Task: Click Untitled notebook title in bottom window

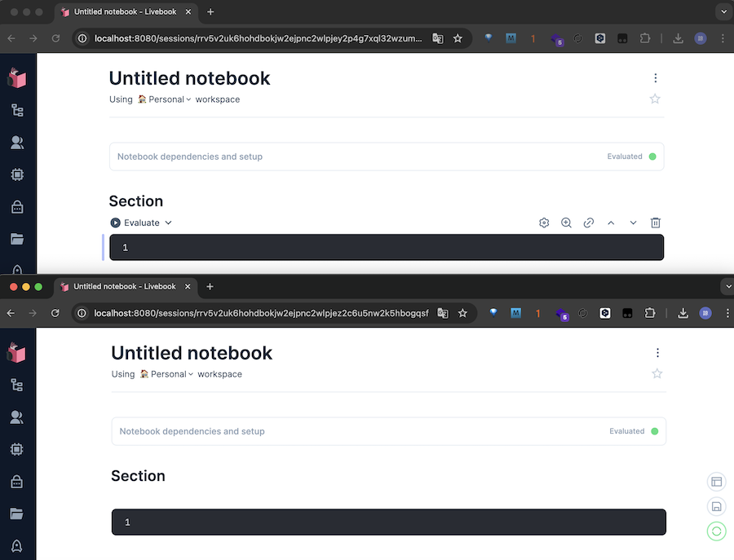Action: [x=192, y=353]
